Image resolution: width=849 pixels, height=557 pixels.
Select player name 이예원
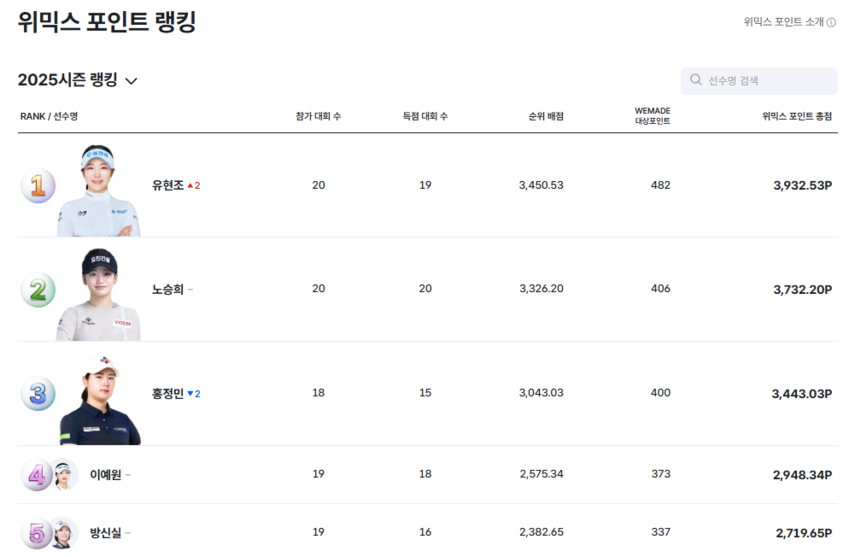pos(105,475)
